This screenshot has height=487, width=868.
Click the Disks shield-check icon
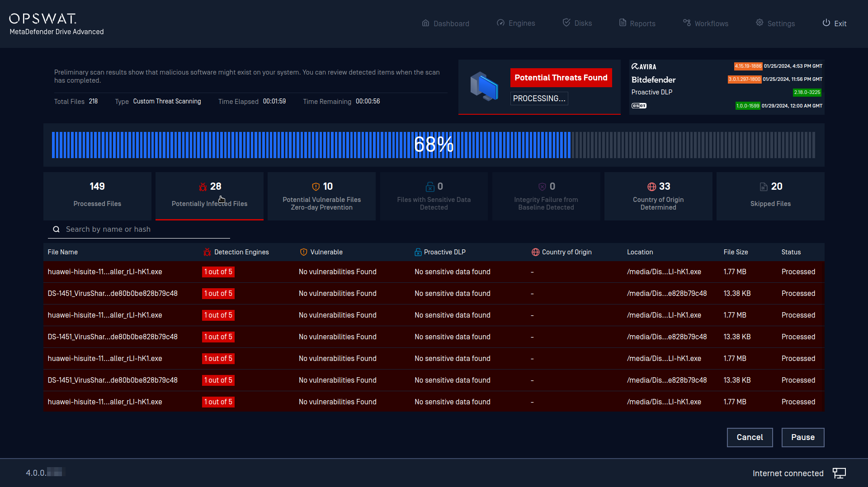click(566, 23)
